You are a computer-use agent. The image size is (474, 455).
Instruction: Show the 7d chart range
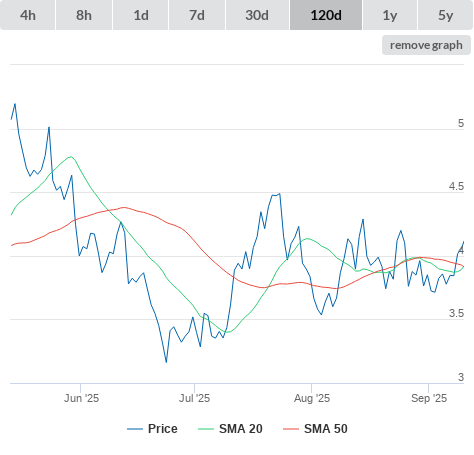(197, 15)
